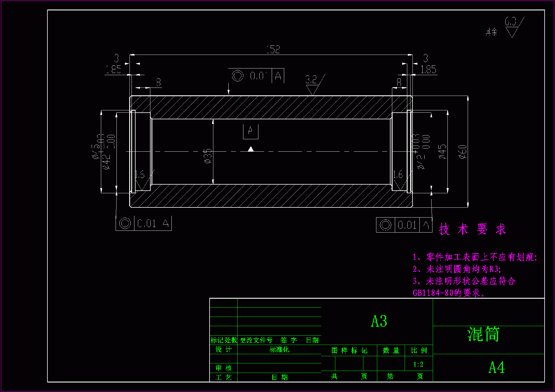Select the 1:2 scale value cell

point(418,365)
